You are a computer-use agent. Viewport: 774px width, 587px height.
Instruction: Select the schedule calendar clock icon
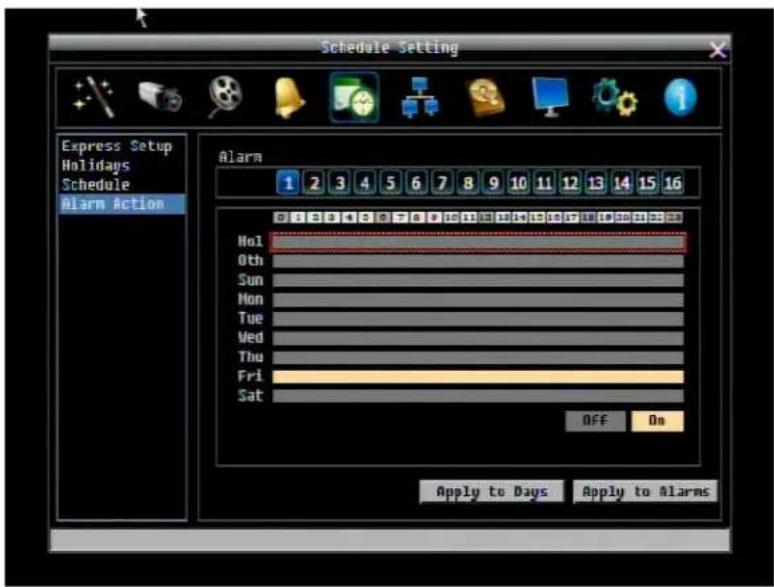click(x=354, y=97)
